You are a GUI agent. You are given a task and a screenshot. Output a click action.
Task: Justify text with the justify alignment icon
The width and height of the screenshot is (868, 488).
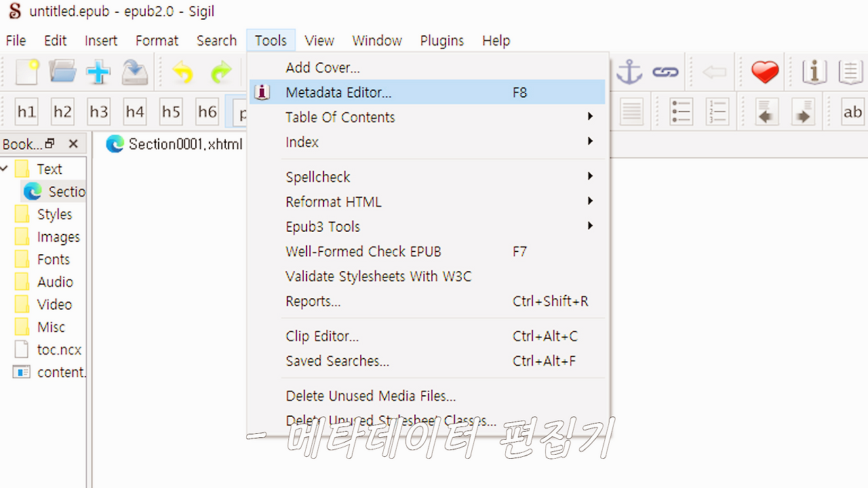631,112
